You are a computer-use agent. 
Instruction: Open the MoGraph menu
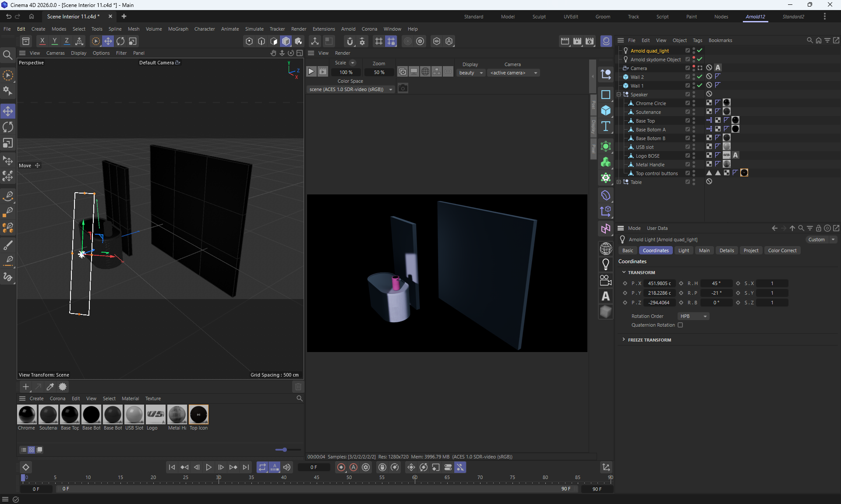tap(178, 29)
